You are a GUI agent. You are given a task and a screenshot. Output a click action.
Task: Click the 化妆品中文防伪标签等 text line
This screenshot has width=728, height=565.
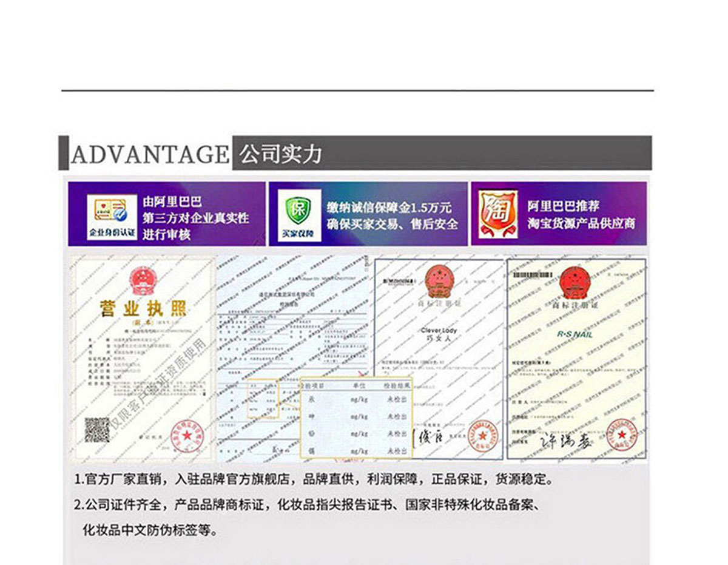149,529
